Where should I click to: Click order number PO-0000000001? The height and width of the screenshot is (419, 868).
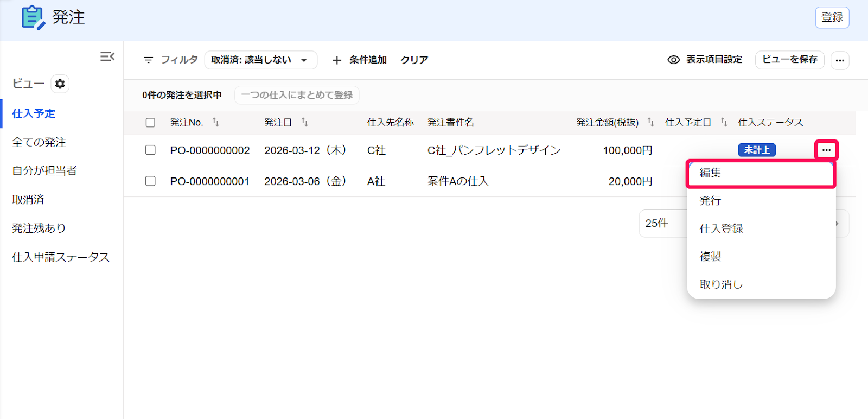point(210,181)
